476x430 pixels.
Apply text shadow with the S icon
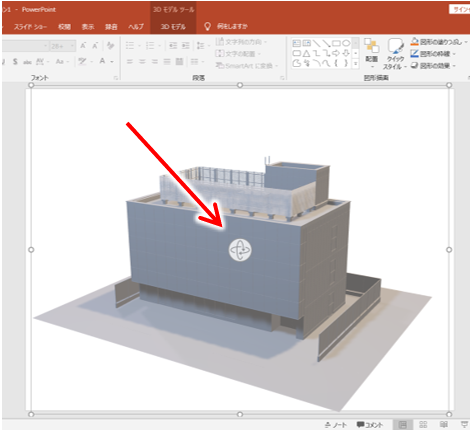tap(15, 62)
